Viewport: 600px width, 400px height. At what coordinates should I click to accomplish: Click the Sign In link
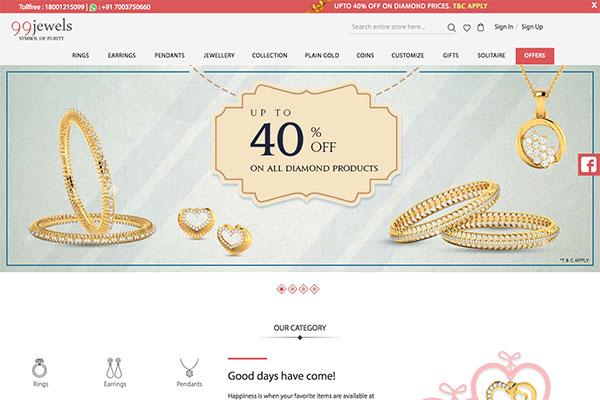click(504, 27)
